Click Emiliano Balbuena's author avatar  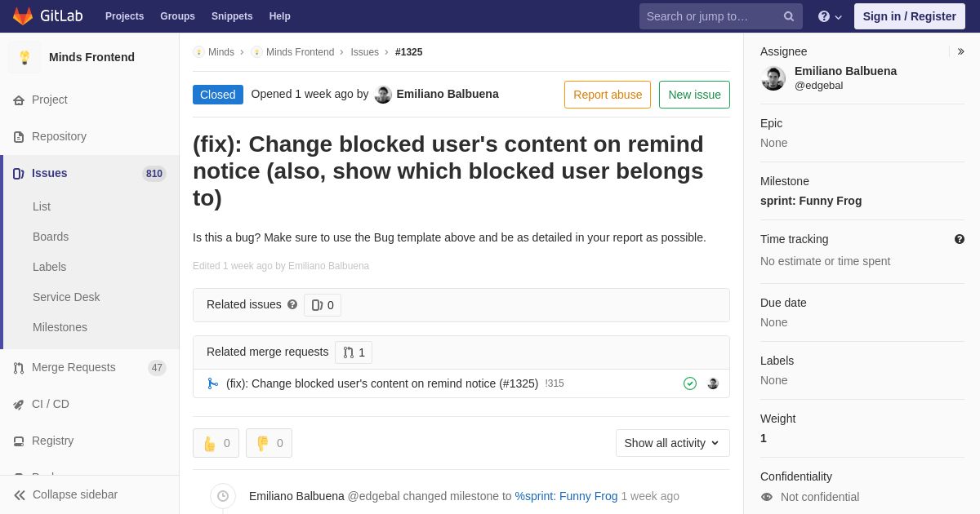383,95
